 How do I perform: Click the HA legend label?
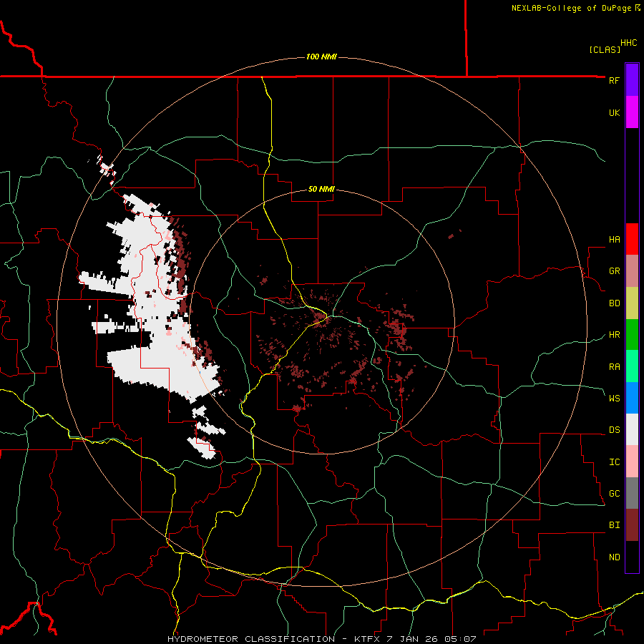tap(614, 240)
